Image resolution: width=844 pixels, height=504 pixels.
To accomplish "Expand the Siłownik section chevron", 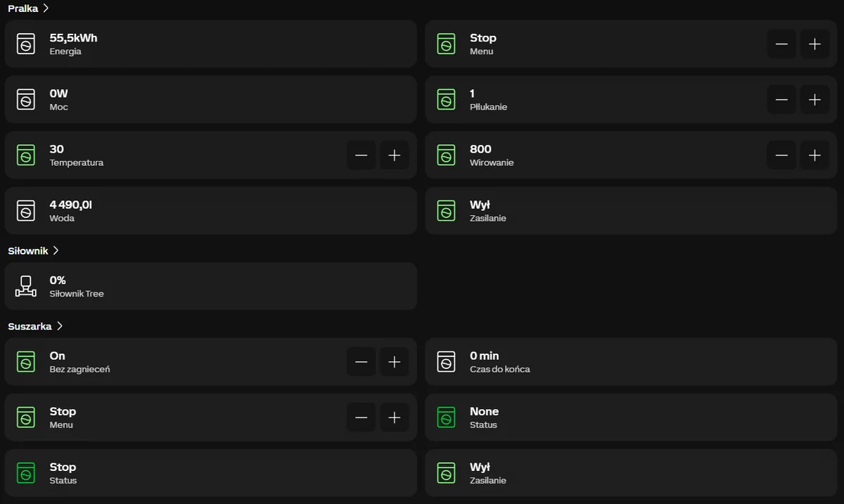I will pyautogui.click(x=56, y=250).
